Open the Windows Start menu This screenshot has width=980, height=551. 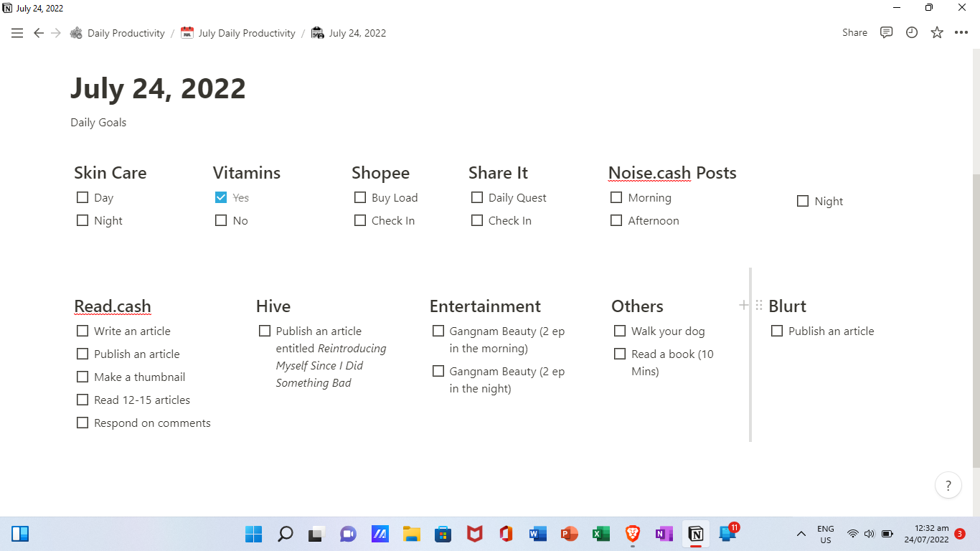254,534
